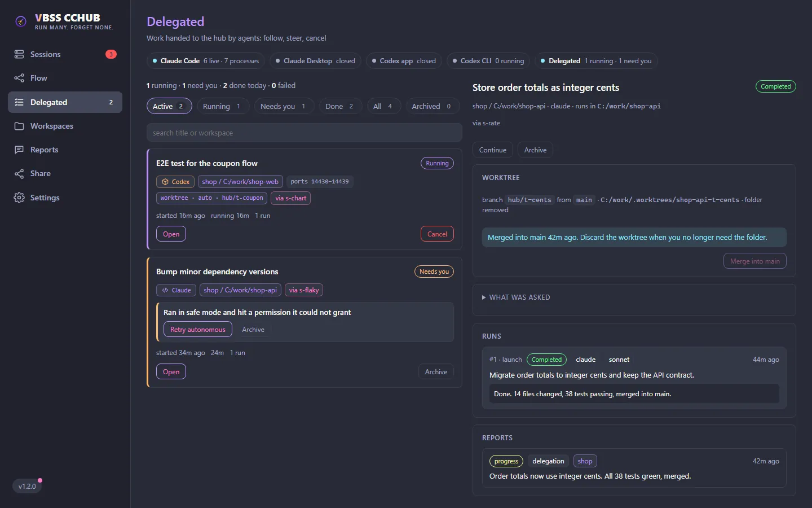Click the VBSS CCHUB logo icon

coord(21,21)
